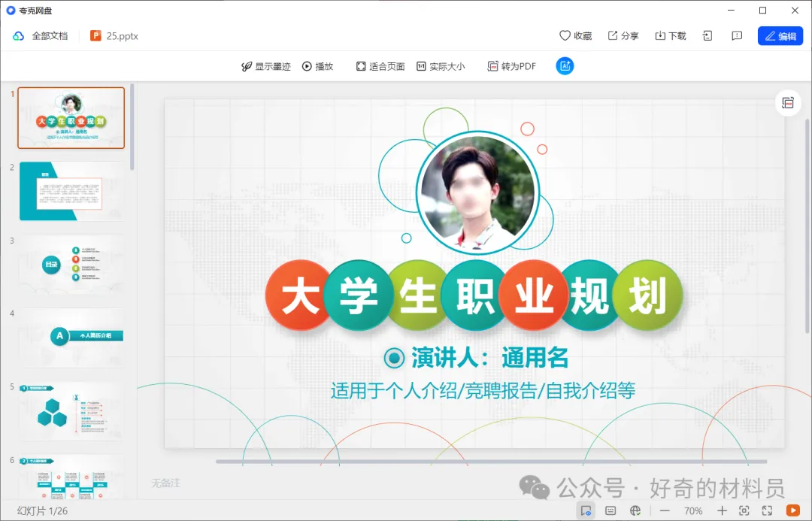Image resolution: width=812 pixels, height=521 pixels.
Task: Click the globe language icon
Action: coord(635,510)
